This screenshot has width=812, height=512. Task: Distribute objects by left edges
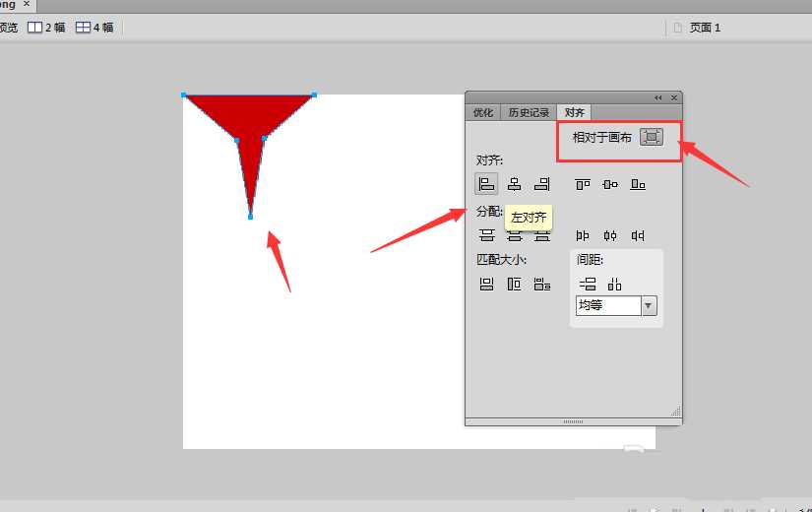(x=583, y=235)
